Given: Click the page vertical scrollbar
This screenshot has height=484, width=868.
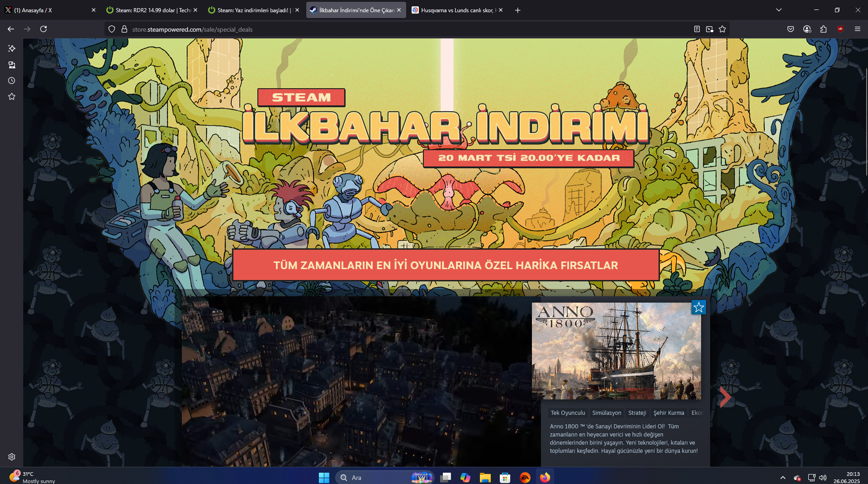Looking at the screenshot, I should 866,122.
